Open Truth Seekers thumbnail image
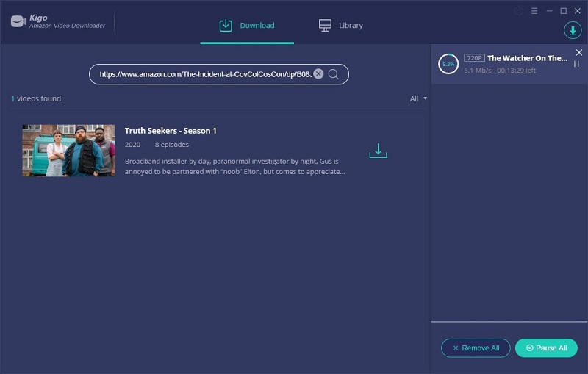This screenshot has height=374, width=588. click(x=68, y=151)
